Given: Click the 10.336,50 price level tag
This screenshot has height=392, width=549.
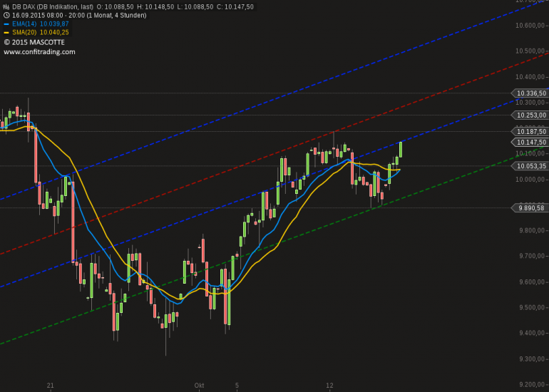Looking at the screenshot, I should point(530,93).
